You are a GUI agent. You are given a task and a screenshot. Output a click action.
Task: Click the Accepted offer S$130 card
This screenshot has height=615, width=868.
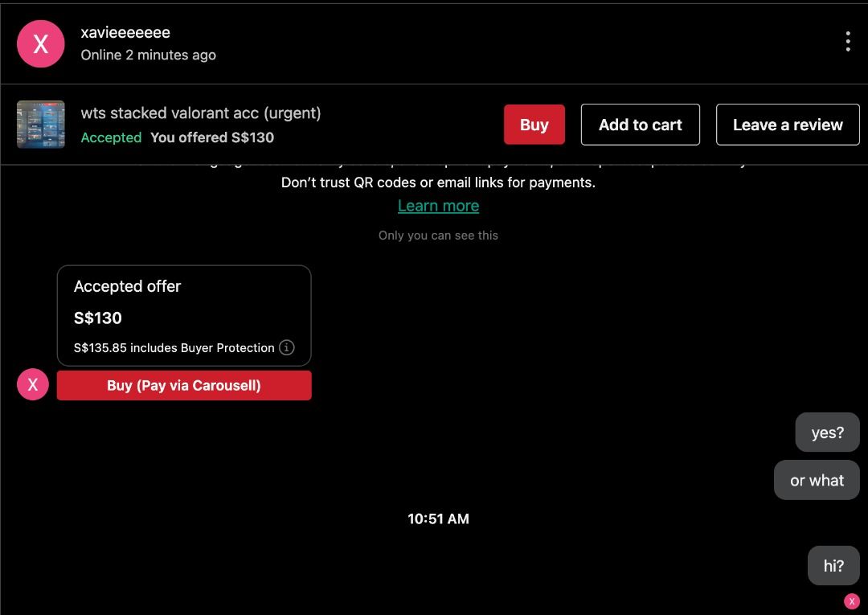click(184, 315)
